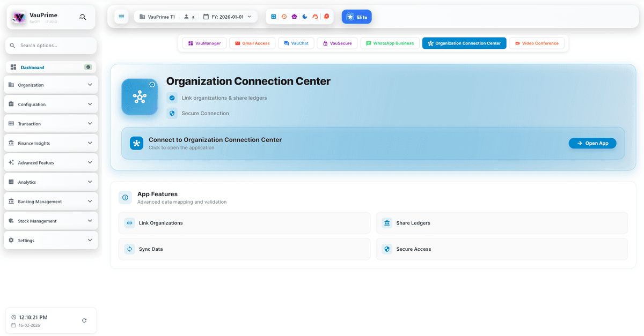Click the grid dashboard icon in top toolbar
Image resolution: width=644 pixels, height=336 pixels.
click(273, 17)
